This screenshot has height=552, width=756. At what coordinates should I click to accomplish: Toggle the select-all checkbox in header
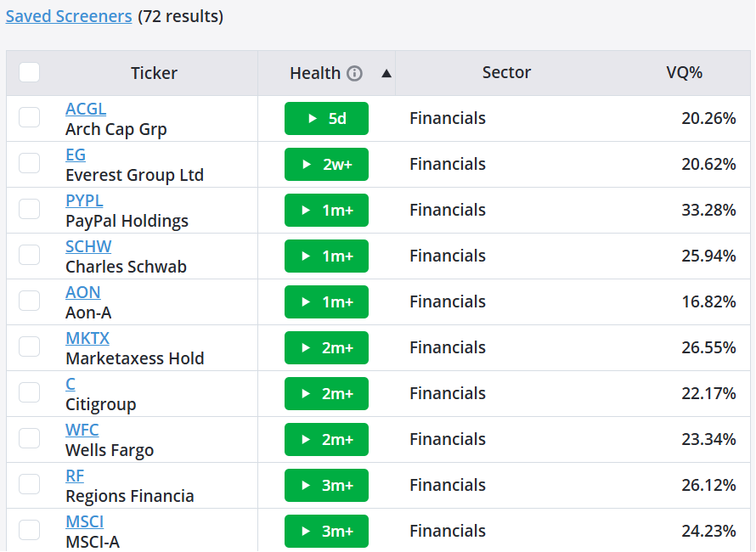[30, 73]
